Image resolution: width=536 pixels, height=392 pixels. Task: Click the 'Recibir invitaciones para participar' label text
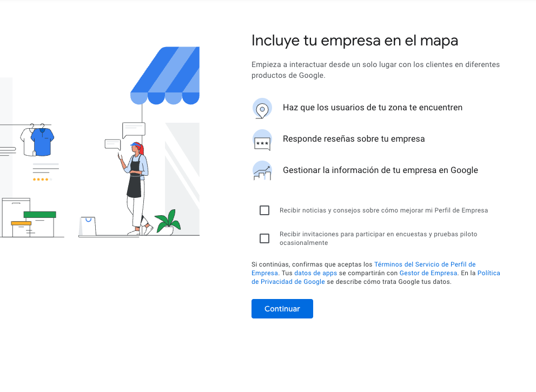click(x=379, y=238)
